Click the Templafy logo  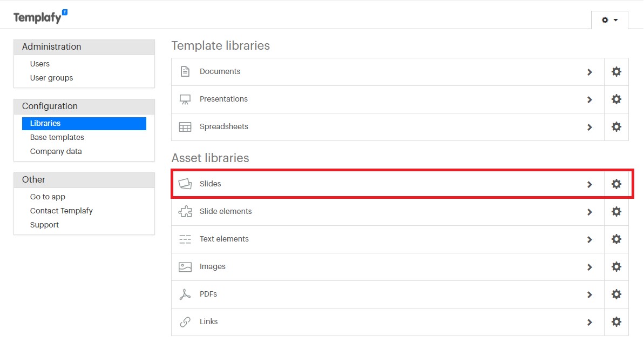click(40, 16)
